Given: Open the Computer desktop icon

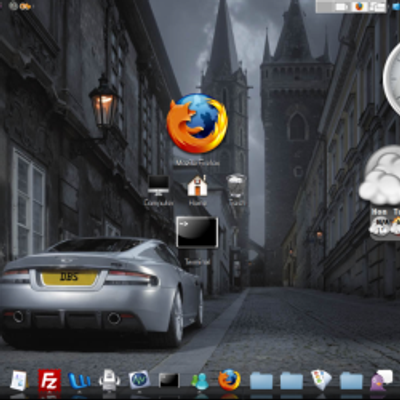Looking at the screenshot, I should (158, 186).
